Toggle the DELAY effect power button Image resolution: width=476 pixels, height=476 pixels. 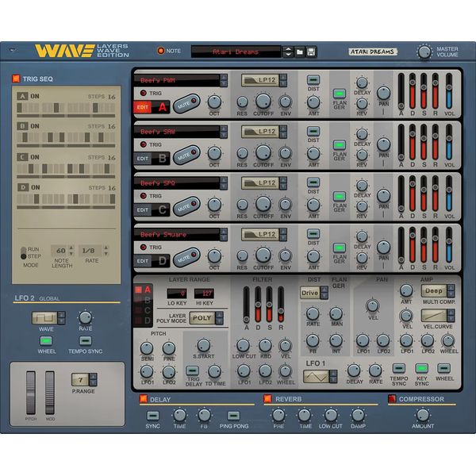pos(143,398)
